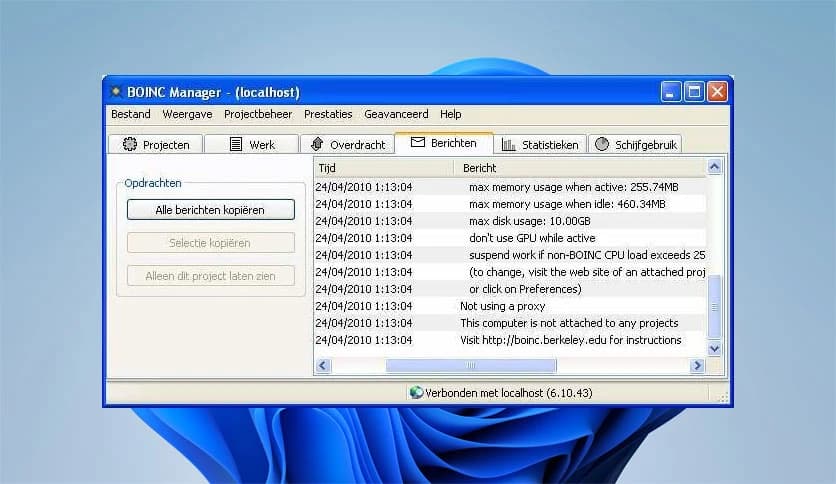This screenshot has width=836, height=484.
Task: Select the 'or click on Preferences)' message
Action: (x=510, y=289)
